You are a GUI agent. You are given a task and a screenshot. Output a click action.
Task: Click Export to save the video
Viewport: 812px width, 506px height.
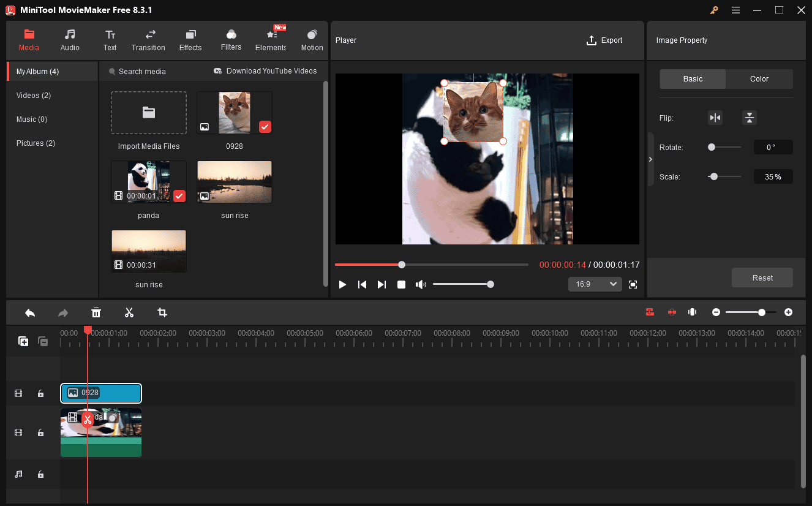604,40
